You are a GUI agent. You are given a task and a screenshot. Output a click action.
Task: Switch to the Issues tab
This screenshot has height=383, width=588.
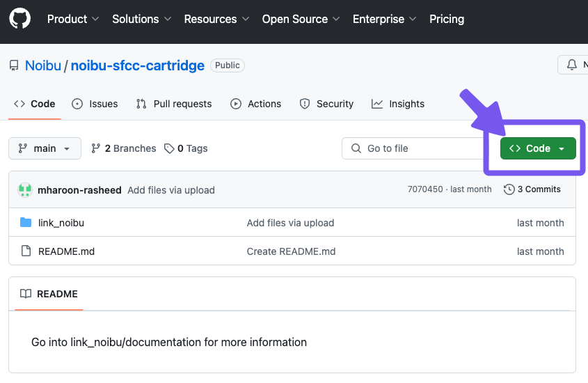click(x=95, y=104)
